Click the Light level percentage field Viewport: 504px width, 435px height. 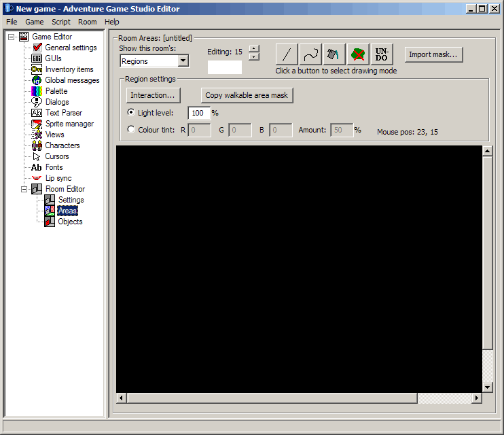tap(199, 113)
